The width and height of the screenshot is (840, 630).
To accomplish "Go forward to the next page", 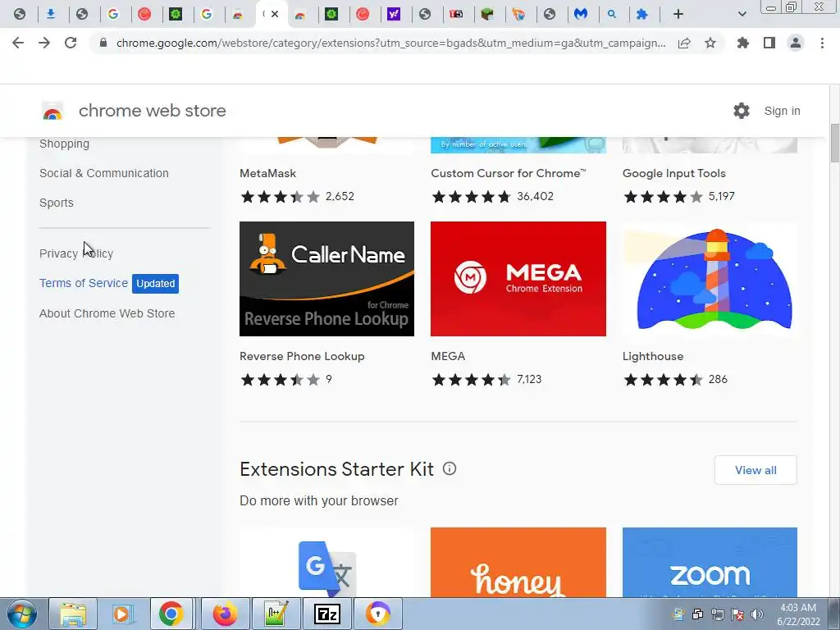I will point(44,43).
